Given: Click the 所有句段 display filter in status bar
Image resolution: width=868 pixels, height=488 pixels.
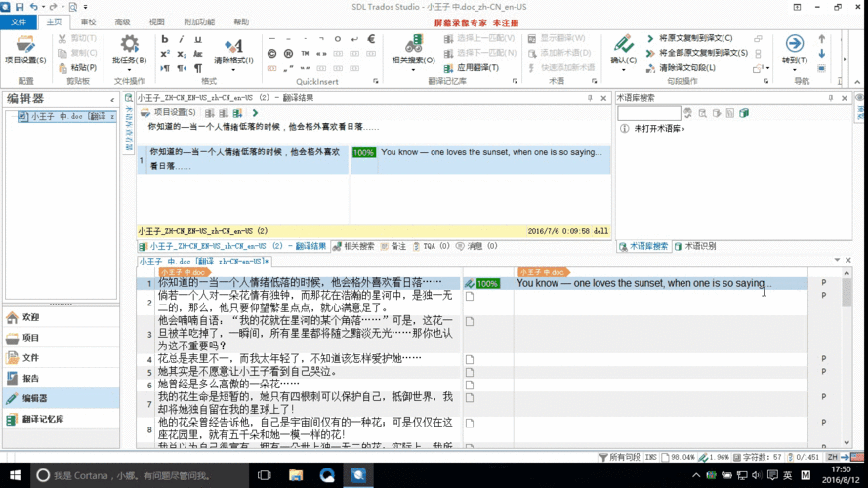Looking at the screenshot, I should click(620, 457).
